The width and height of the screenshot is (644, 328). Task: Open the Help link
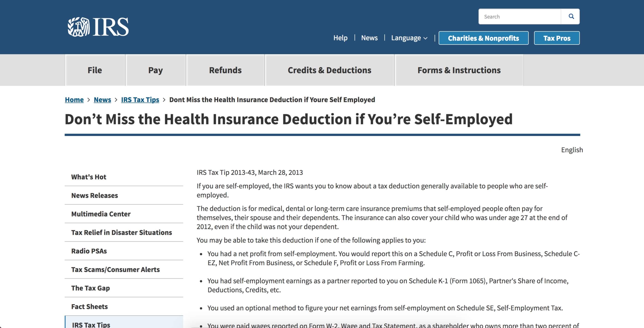point(341,38)
